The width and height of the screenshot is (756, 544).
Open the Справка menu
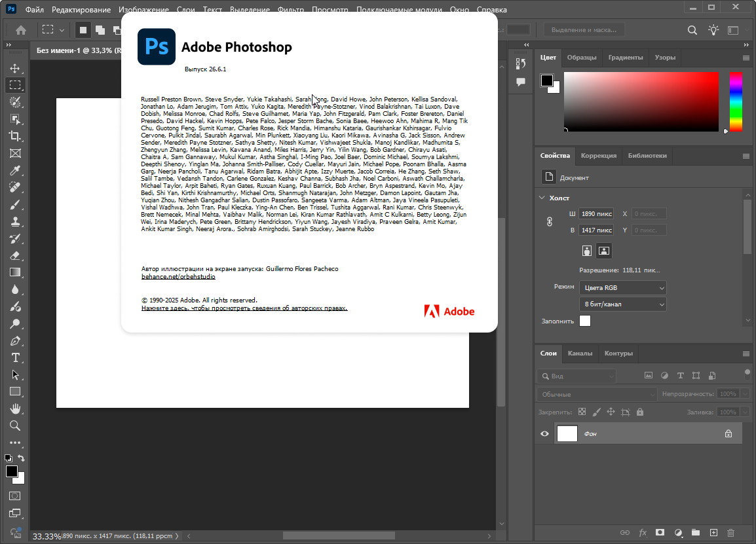491,10
